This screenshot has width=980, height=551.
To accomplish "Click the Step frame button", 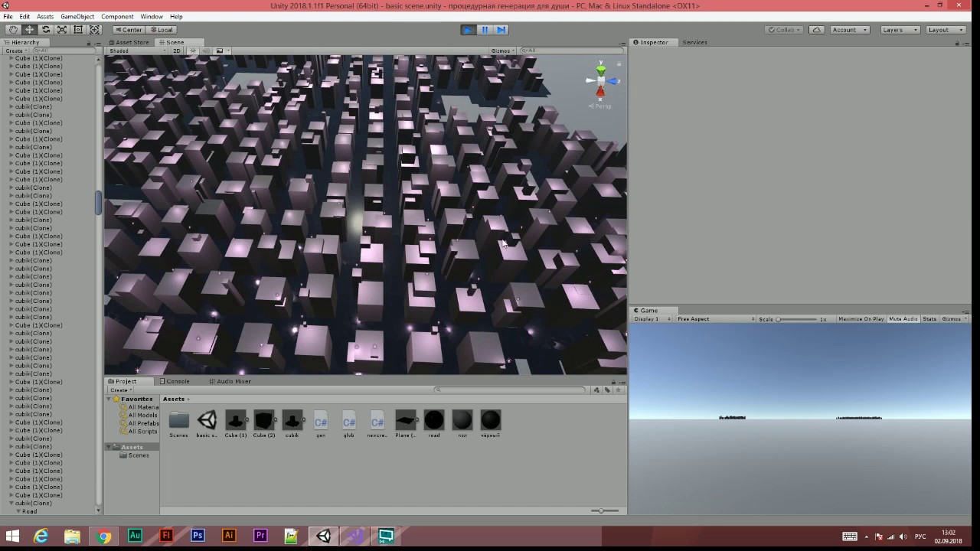I will click(501, 30).
